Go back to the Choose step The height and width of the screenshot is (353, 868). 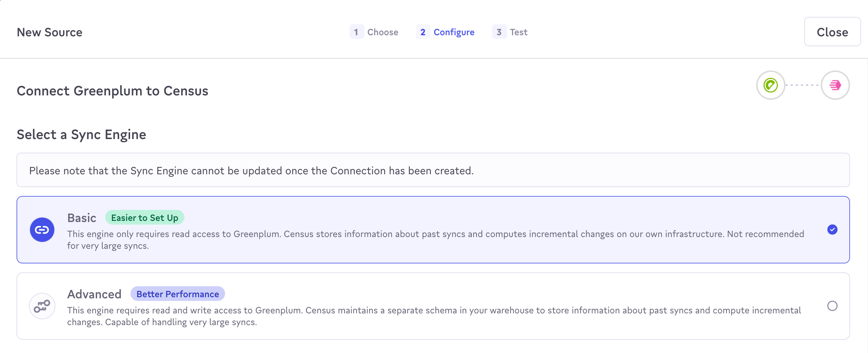tap(382, 32)
